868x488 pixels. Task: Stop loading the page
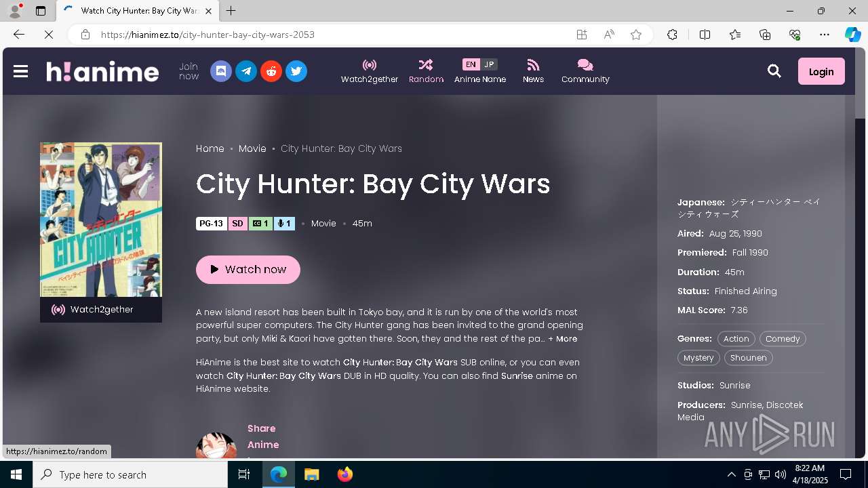coord(49,35)
